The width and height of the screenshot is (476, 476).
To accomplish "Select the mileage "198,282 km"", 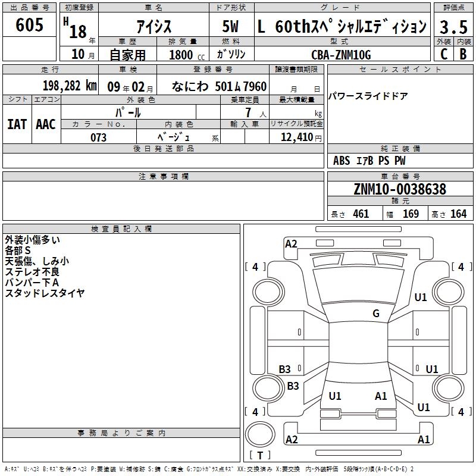I will (70, 86).
